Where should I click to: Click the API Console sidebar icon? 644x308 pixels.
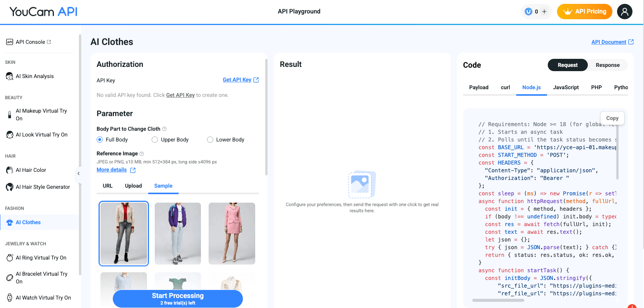point(10,42)
